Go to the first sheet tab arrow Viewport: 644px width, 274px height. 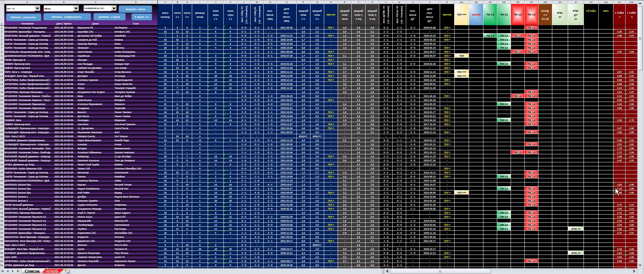(x=3, y=271)
